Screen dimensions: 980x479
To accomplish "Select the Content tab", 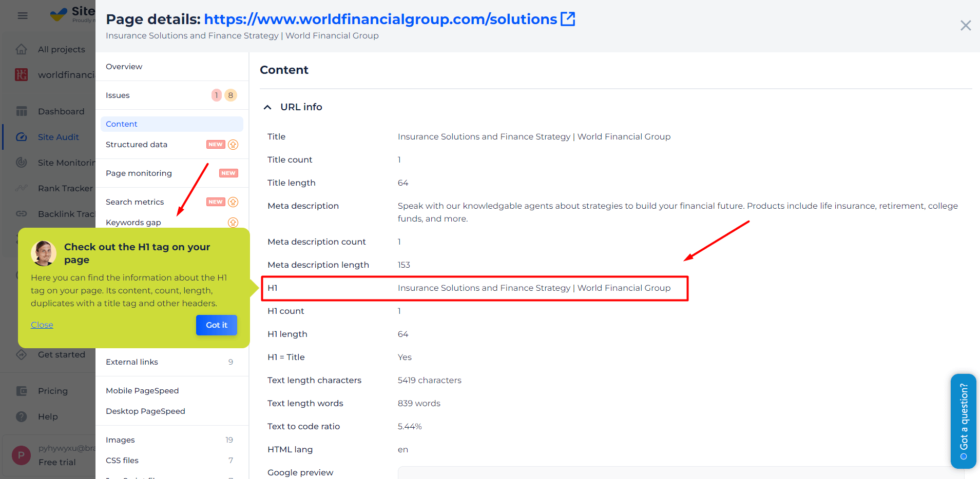I will point(172,124).
